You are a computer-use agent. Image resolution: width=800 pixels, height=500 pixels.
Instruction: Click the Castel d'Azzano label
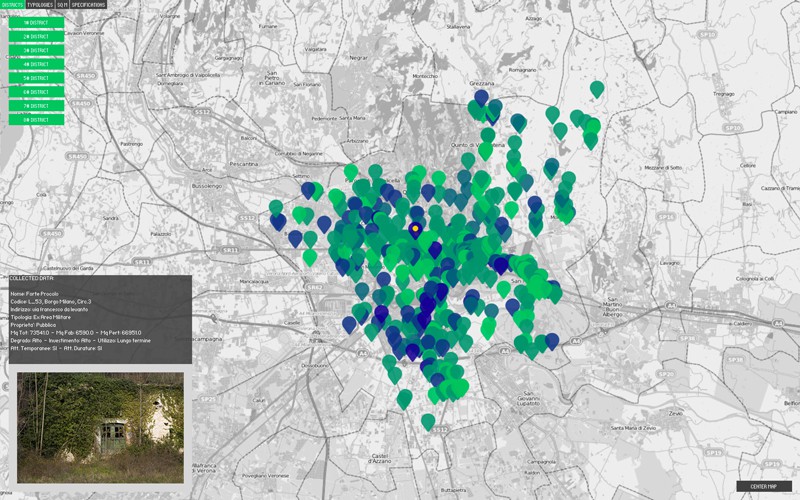point(380,458)
